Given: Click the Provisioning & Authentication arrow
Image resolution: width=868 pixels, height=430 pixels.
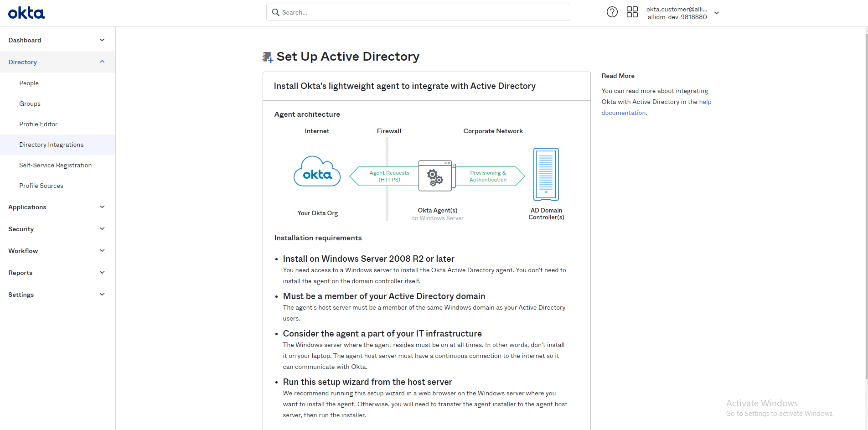Looking at the screenshot, I should tap(490, 176).
